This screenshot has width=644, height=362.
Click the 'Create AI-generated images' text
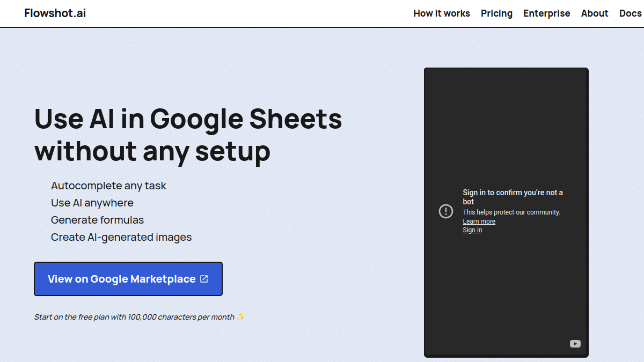[121, 237]
